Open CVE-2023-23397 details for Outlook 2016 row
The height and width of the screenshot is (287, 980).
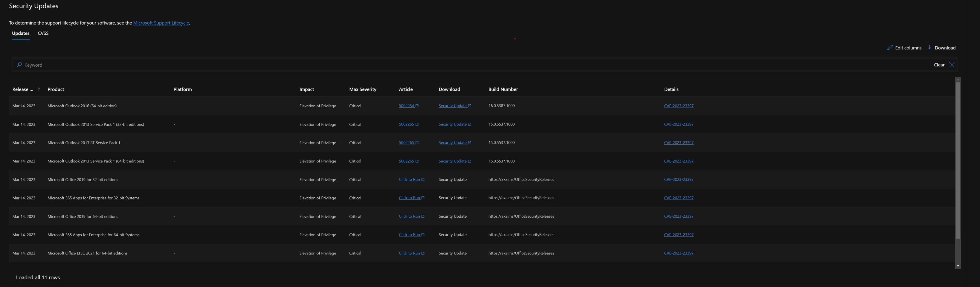pyautogui.click(x=679, y=106)
